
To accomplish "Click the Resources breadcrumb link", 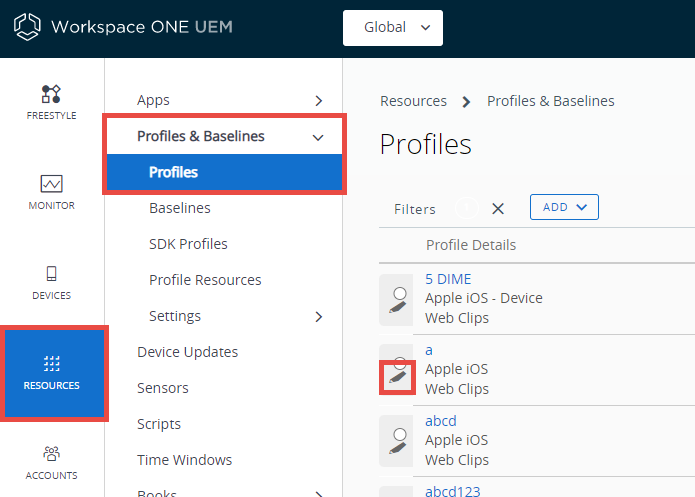I will [x=413, y=101].
